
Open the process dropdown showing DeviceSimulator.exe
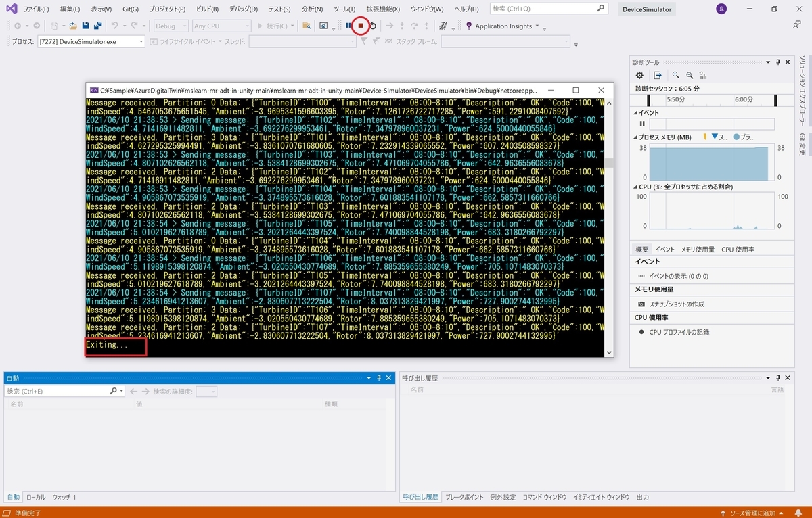tap(91, 42)
